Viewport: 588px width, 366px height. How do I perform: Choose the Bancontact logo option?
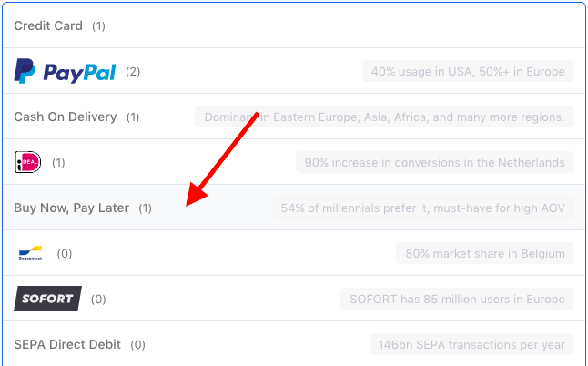click(30, 253)
